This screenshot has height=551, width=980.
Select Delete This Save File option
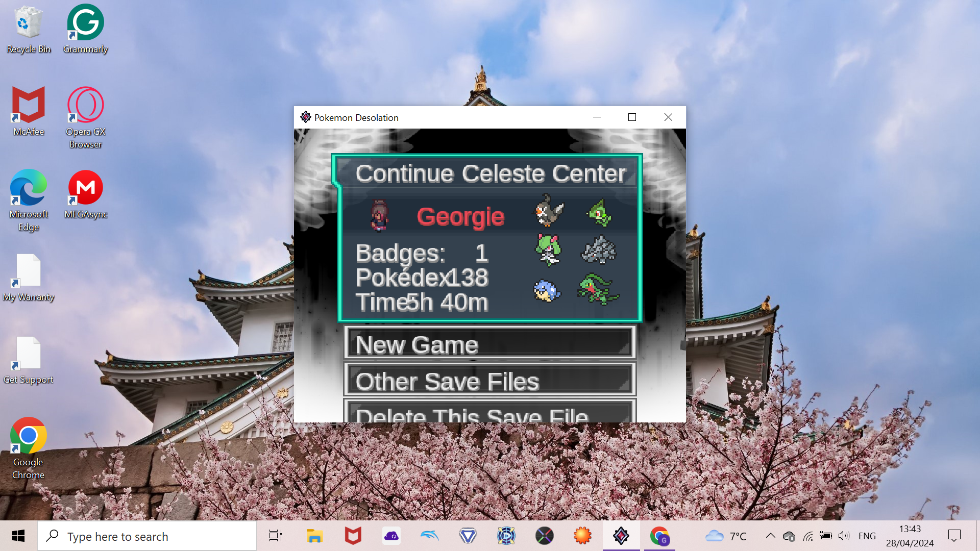pos(490,412)
